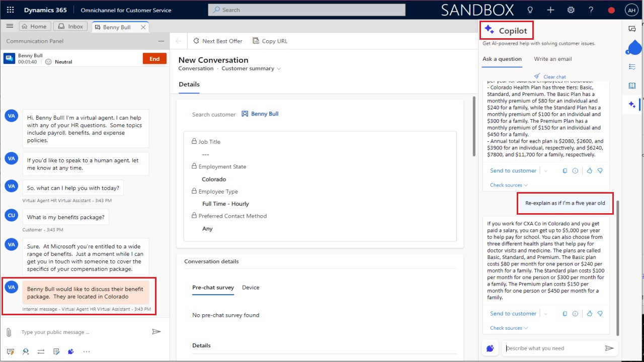
Task: Click the back arrow beside Next Best Offer
Action: [179, 41]
